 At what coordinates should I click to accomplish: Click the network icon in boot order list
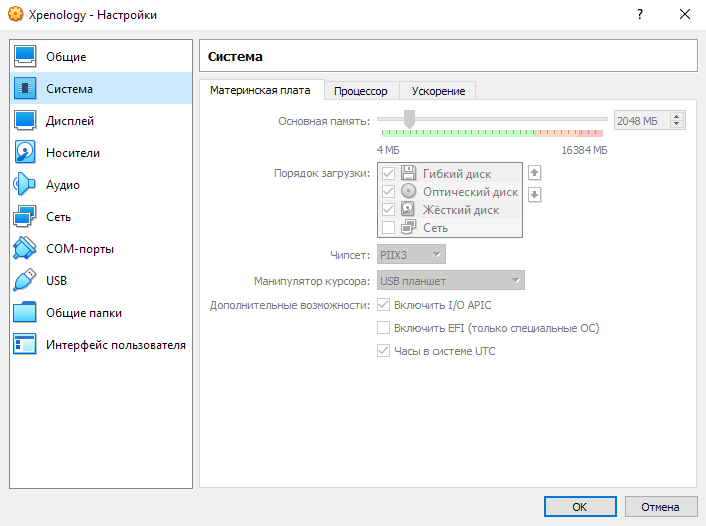pos(408,227)
